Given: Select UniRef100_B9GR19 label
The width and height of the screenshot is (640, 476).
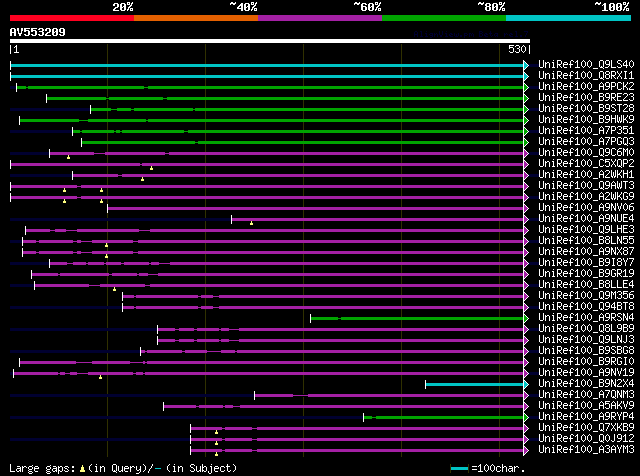Looking at the screenshot, I should pos(586,274).
